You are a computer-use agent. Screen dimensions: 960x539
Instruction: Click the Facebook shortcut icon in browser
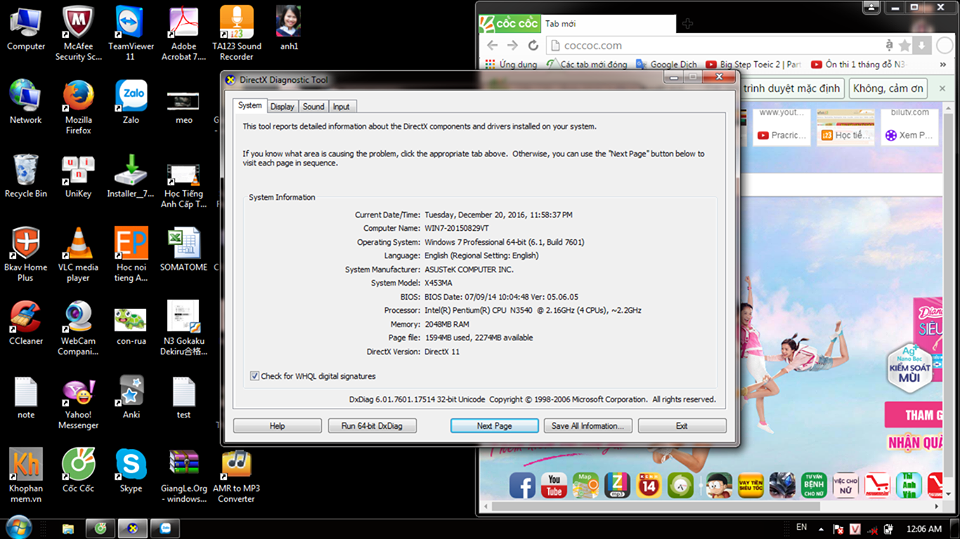pyautogui.click(x=522, y=485)
